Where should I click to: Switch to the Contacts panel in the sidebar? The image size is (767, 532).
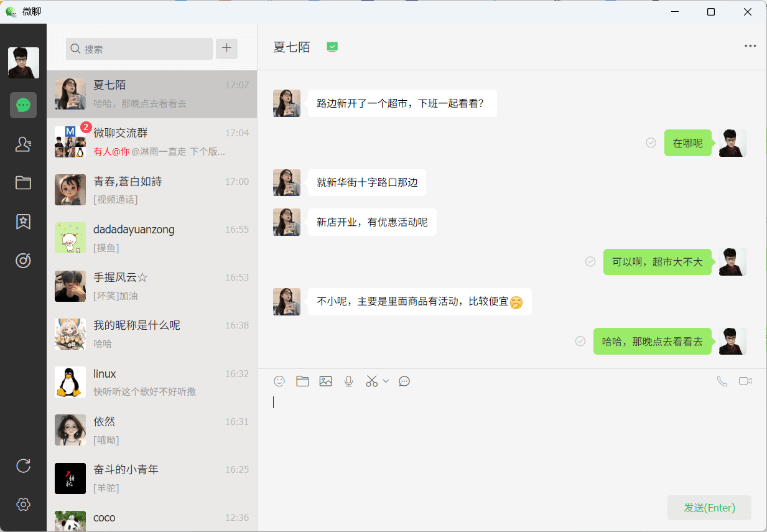(x=23, y=144)
